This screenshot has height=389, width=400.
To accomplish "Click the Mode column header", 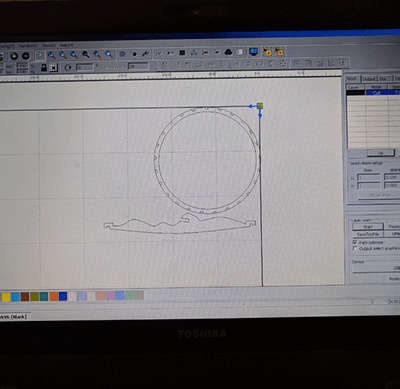I will pos(377,87).
